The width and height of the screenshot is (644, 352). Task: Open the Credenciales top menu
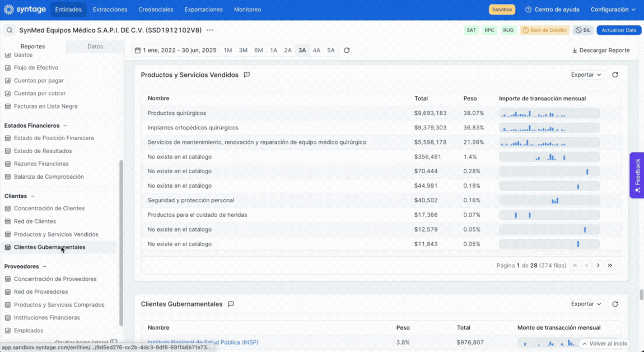coord(156,10)
